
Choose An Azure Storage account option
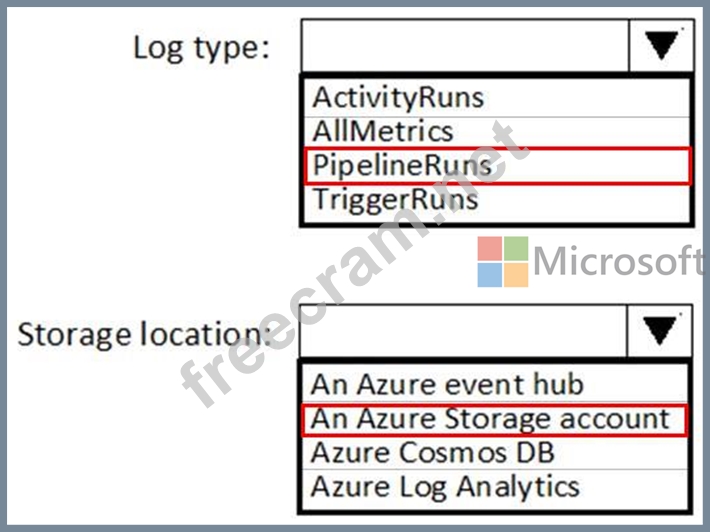point(494,419)
